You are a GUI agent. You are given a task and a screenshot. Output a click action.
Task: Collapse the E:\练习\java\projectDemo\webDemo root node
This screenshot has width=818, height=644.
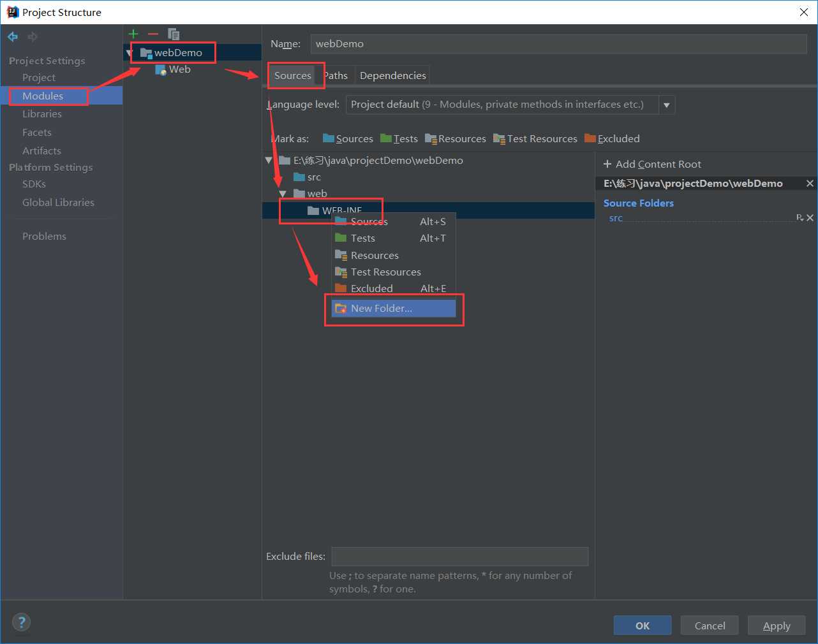click(269, 161)
